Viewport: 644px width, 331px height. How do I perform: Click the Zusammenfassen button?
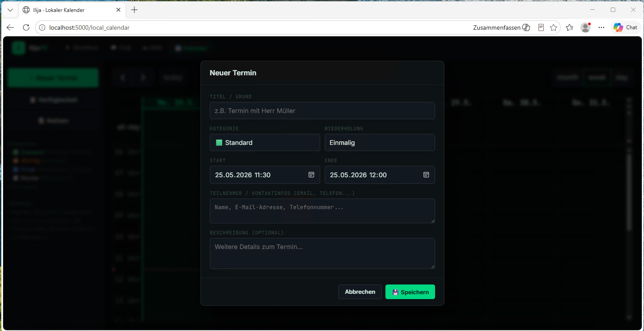(x=502, y=27)
